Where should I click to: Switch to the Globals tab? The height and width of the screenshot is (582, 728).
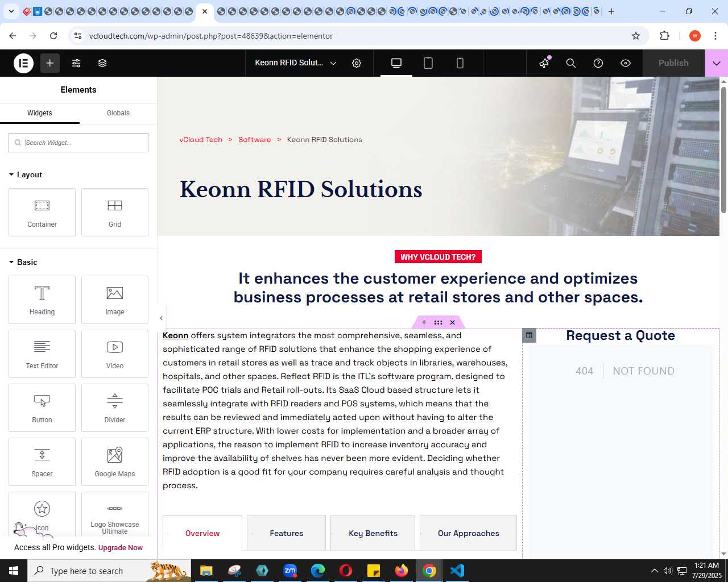click(118, 113)
